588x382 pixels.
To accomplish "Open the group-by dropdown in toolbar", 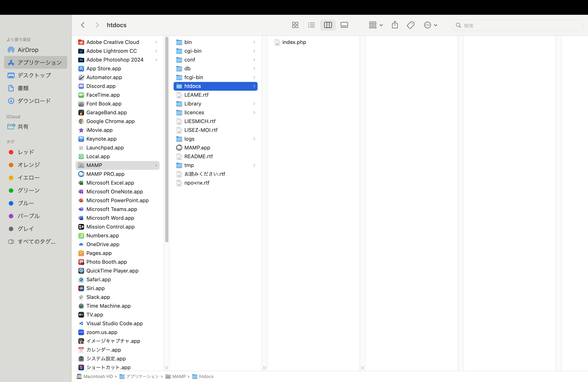I will (376, 25).
